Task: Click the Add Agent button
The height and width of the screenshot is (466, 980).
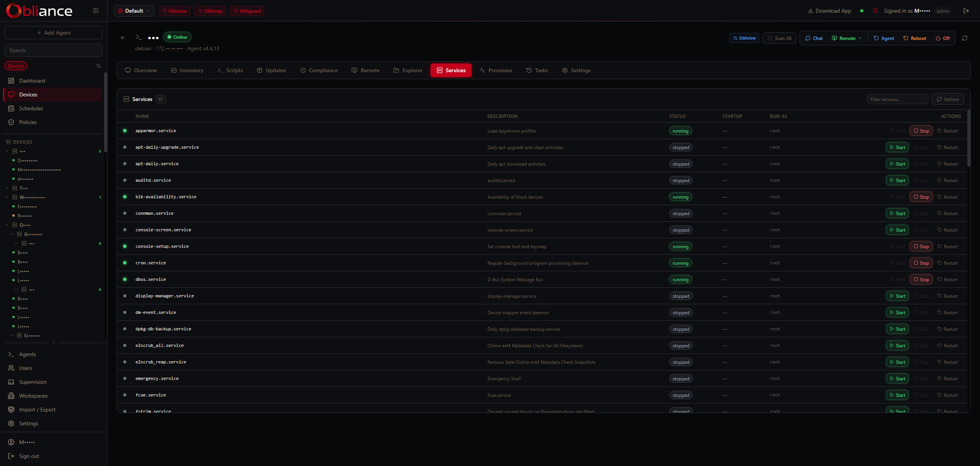Action: point(53,33)
